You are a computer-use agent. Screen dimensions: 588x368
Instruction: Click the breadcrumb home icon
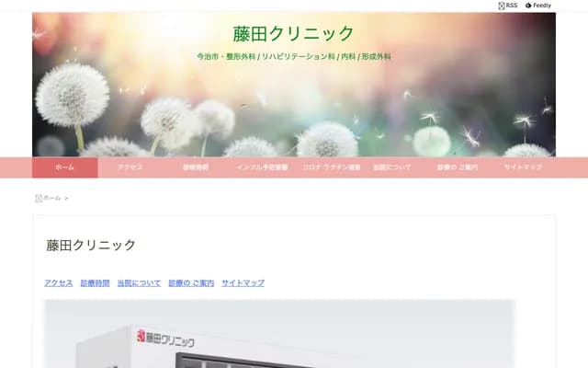pos(39,198)
